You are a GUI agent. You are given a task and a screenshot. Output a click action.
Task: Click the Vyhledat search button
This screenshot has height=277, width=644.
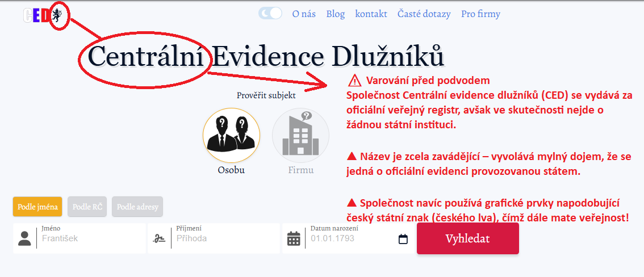pyautogui.click(x=468, y=238)
